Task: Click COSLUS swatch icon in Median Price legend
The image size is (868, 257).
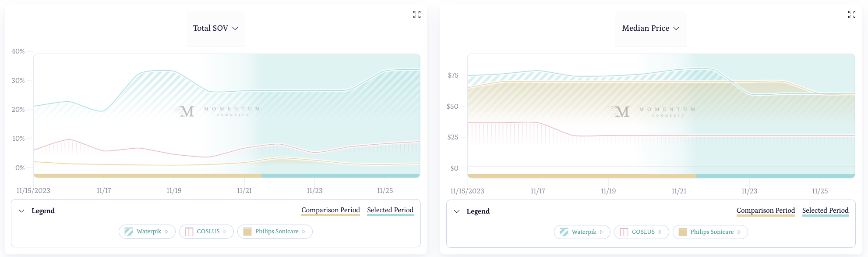Action: [624, 232]
